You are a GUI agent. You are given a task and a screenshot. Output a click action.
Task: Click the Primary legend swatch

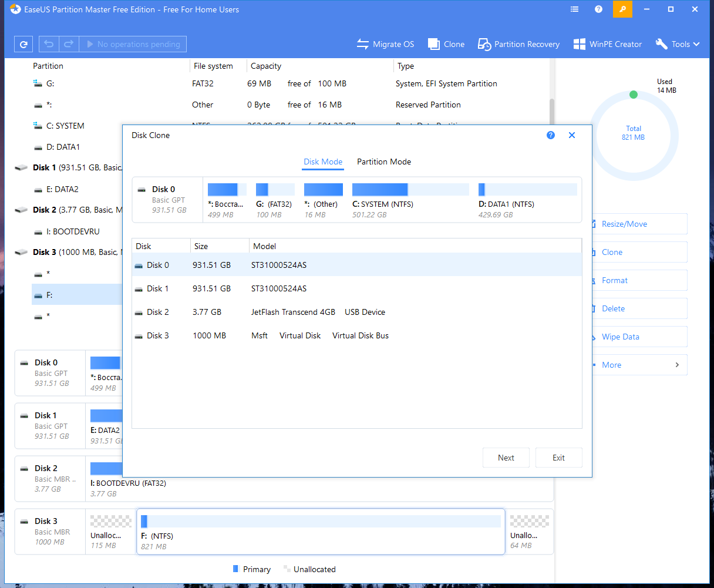pyautogui.click(x=236, y=569)
